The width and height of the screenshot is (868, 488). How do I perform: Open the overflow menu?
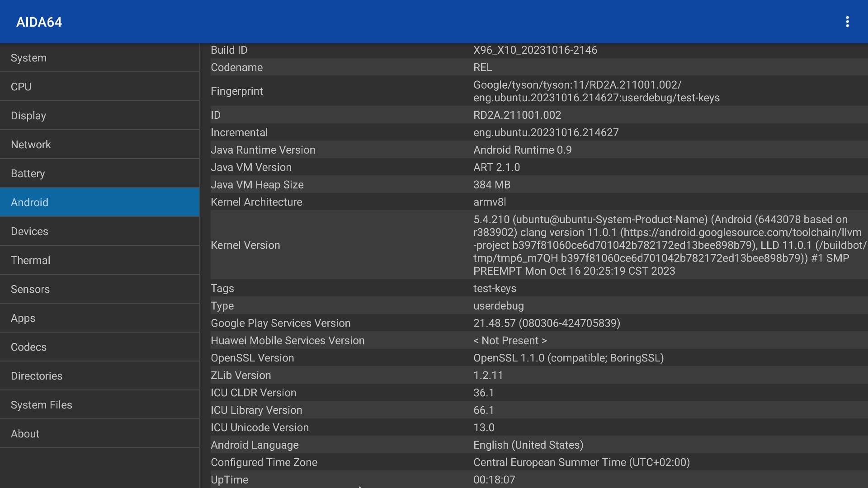[848, 21]
